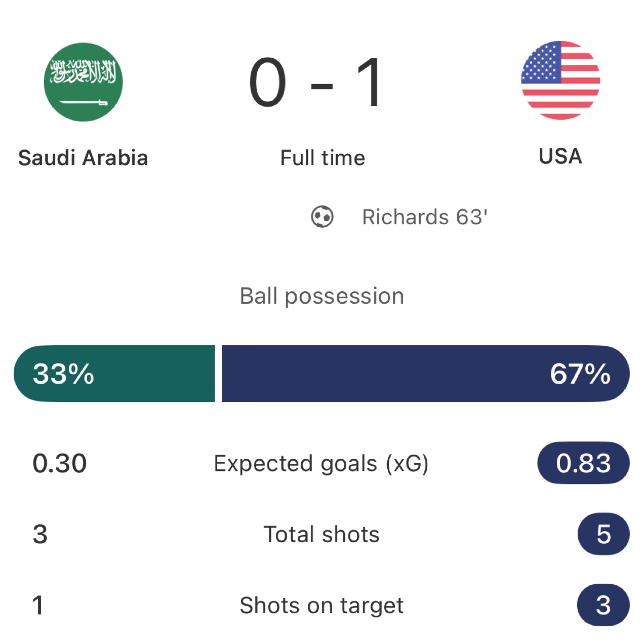Click the Full time status label

click(x=323, y=157)
